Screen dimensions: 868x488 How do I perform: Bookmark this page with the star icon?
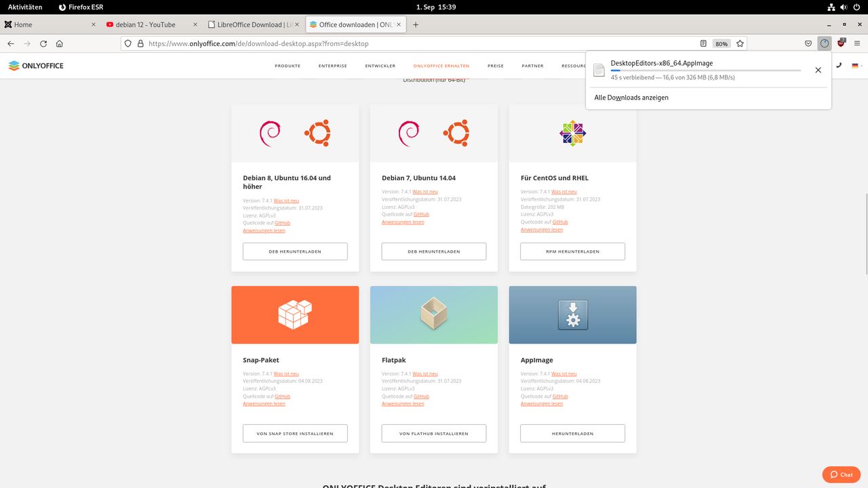click(x=740, y=43)
